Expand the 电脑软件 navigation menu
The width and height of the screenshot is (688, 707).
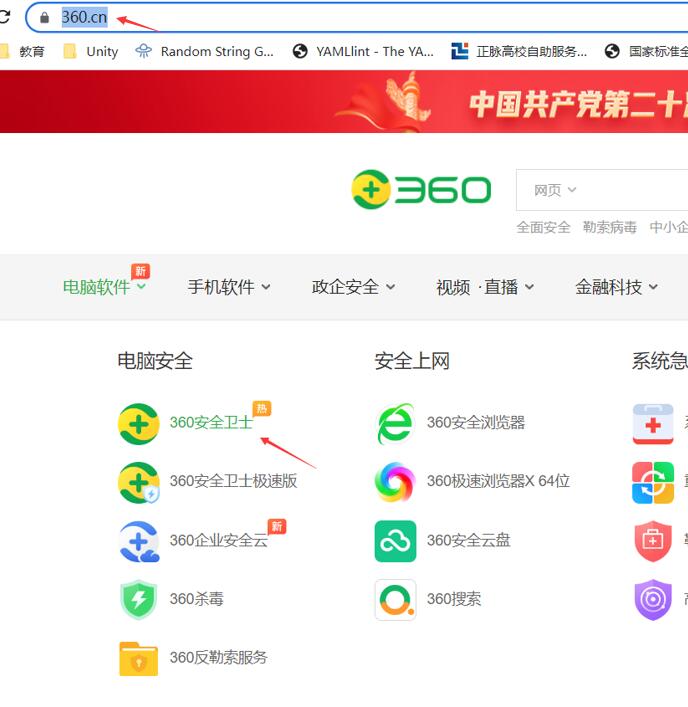[x=104, y=287]
